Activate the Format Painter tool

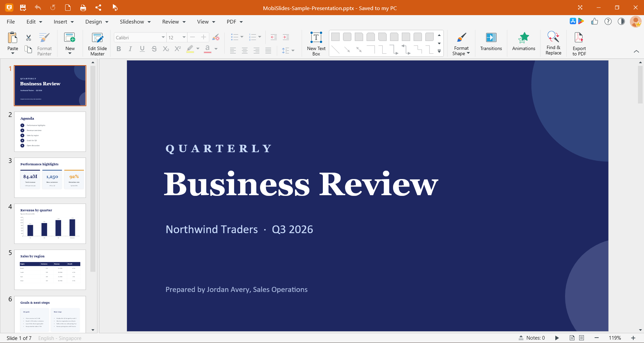[44, 44]
